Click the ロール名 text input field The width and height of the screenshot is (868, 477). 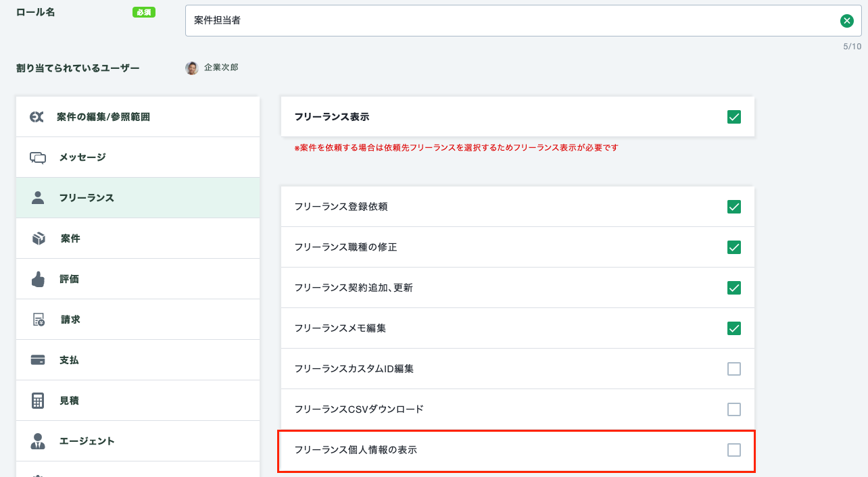[x=507, y=21]
